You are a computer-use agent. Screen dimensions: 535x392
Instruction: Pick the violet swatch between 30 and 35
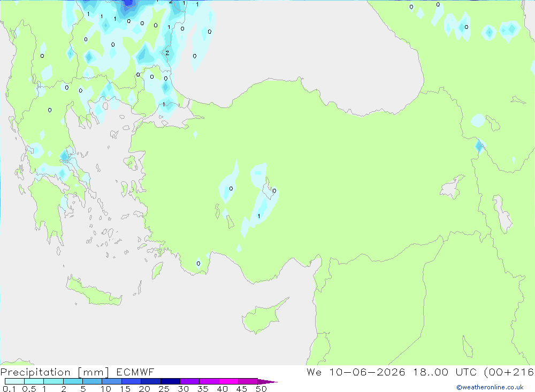pos(190,381)
